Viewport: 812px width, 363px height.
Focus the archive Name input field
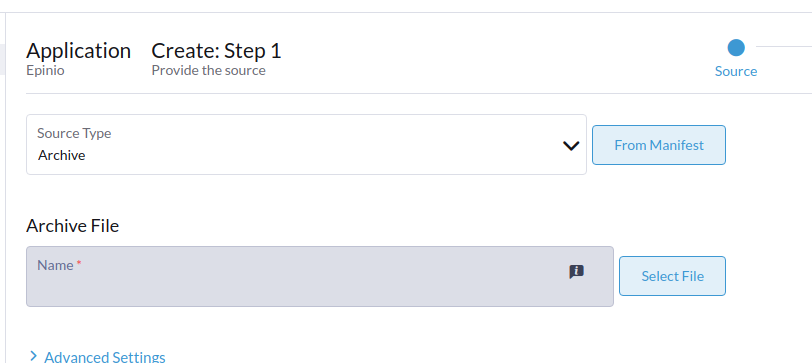[x=320, y=277]
